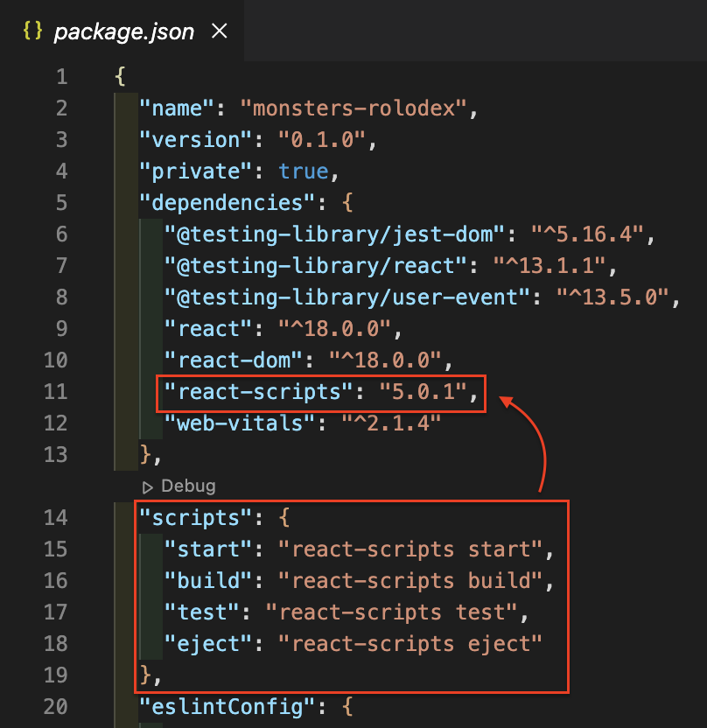The image size is (707, 728).
Task: Click the closing brace on line 19
Action: 146,676
